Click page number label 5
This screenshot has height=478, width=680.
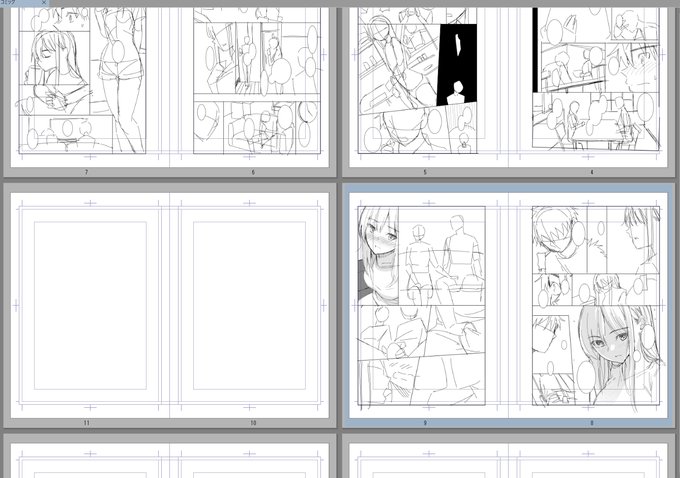[425, 172]
